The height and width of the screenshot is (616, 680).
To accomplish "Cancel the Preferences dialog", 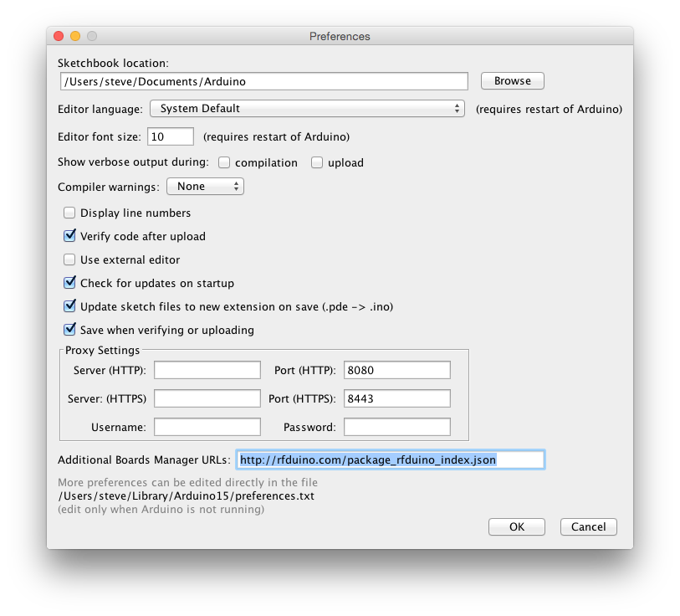I will 588,527.
